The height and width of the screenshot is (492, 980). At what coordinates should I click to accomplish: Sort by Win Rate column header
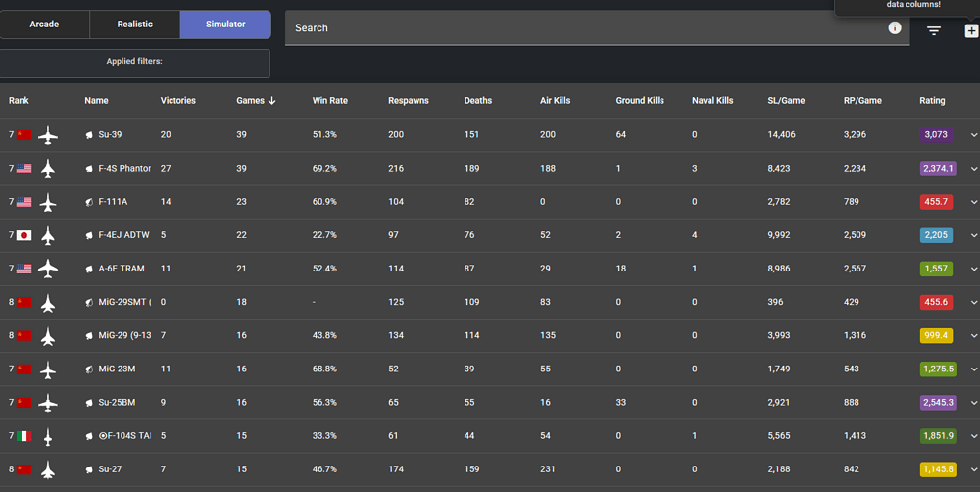pyautogui.click(x=330, y=101)
